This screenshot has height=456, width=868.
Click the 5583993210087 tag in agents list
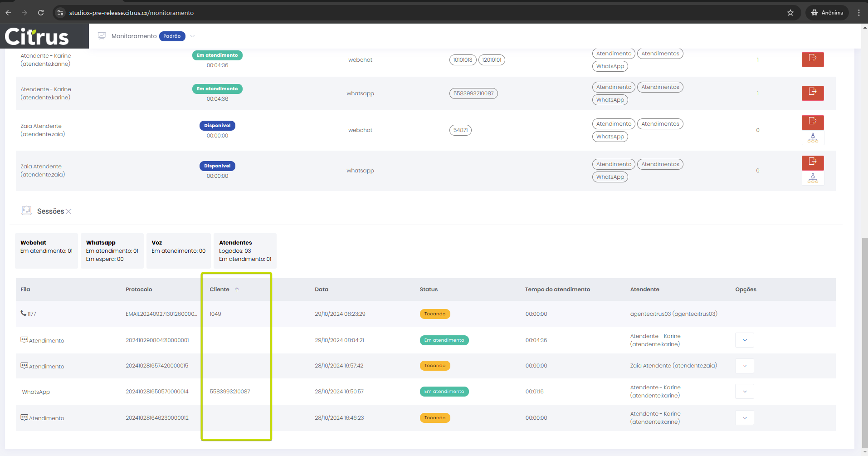pos(473,93)
